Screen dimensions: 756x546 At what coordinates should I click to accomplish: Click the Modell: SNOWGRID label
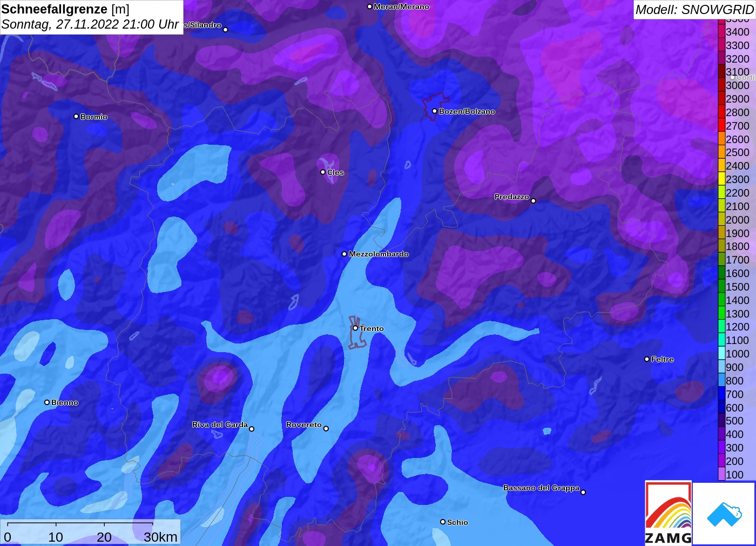tap(694, 10)
